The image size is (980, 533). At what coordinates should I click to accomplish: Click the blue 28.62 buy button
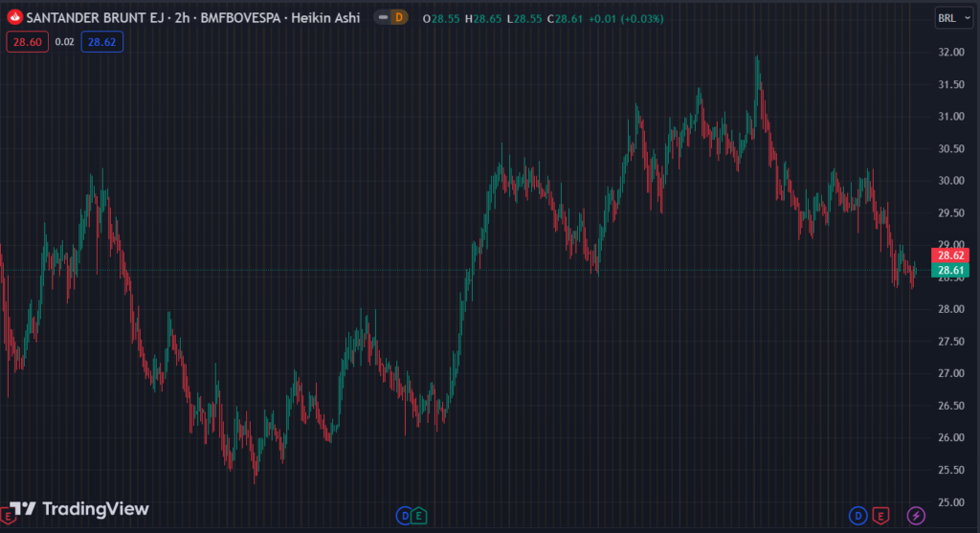coord(101,42)
